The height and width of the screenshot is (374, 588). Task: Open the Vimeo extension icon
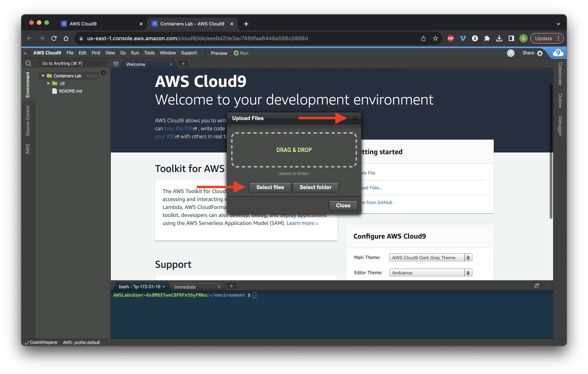pos(463,38)
